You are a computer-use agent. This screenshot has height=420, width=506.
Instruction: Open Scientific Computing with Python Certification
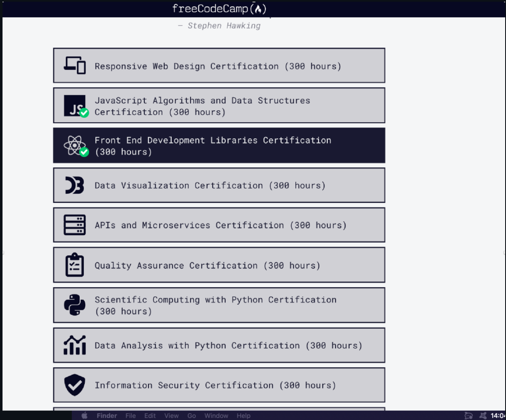[x=219, y=305]
